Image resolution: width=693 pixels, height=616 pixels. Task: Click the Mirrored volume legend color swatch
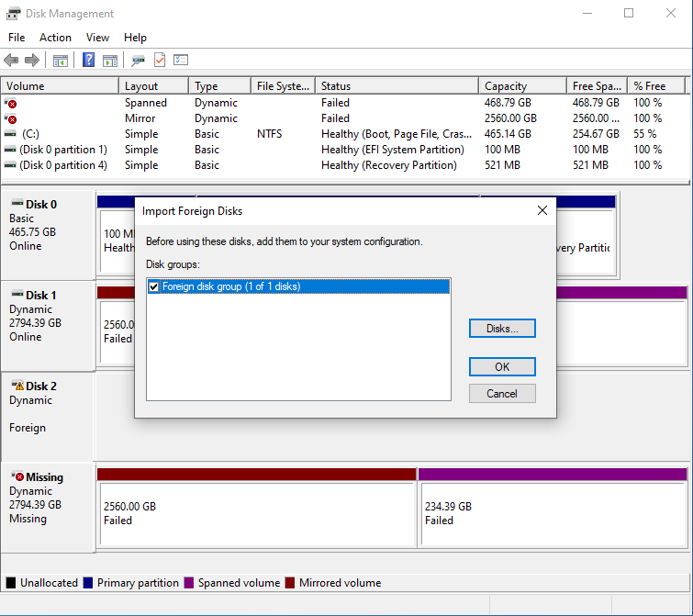[x=290, y=583]
